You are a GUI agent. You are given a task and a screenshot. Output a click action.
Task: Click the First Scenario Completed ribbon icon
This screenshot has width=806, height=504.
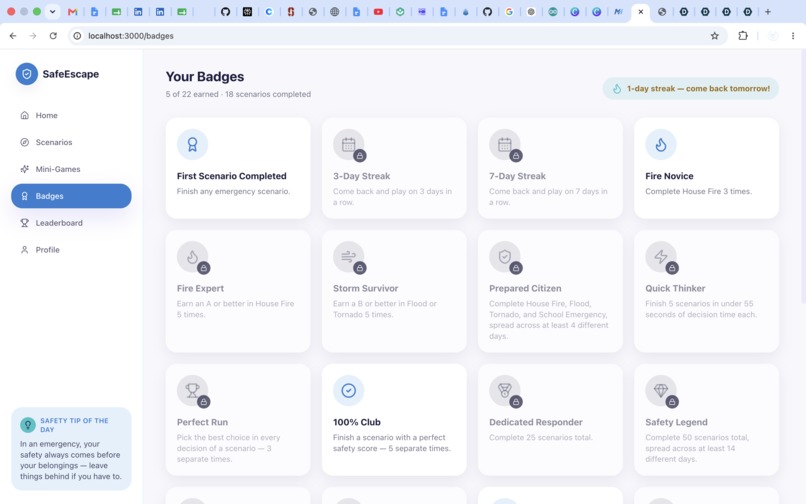(192, 145)
